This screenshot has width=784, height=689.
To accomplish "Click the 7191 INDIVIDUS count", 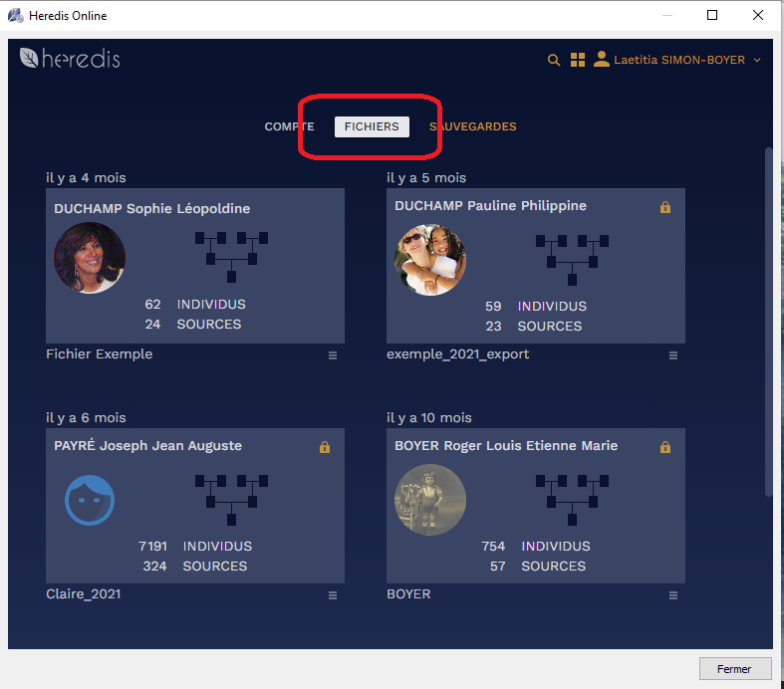I will [x=195, y=546].
